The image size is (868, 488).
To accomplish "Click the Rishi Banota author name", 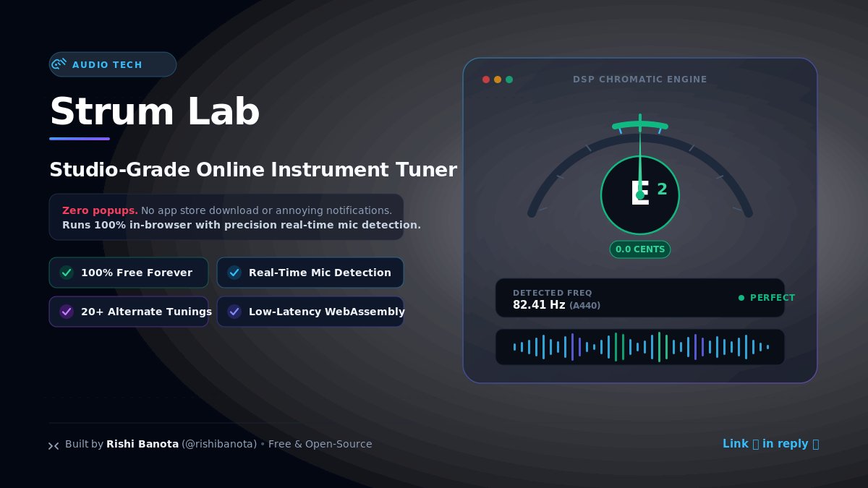I will point(142,444).
